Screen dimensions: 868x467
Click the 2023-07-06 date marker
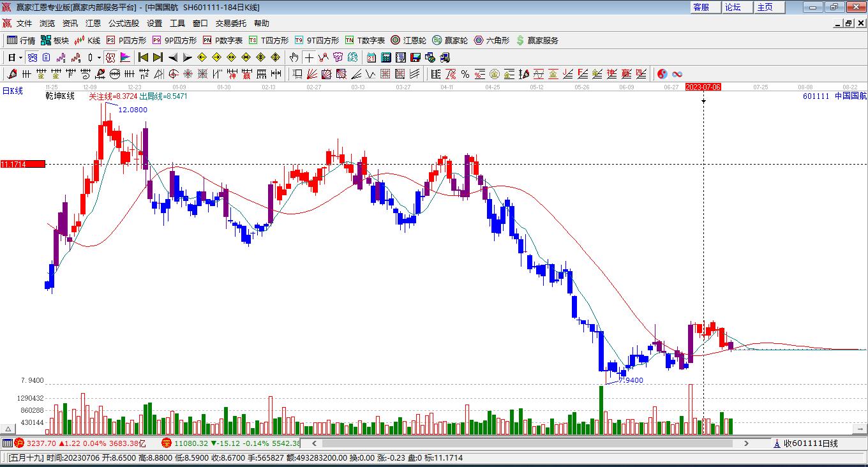point(703,87)
